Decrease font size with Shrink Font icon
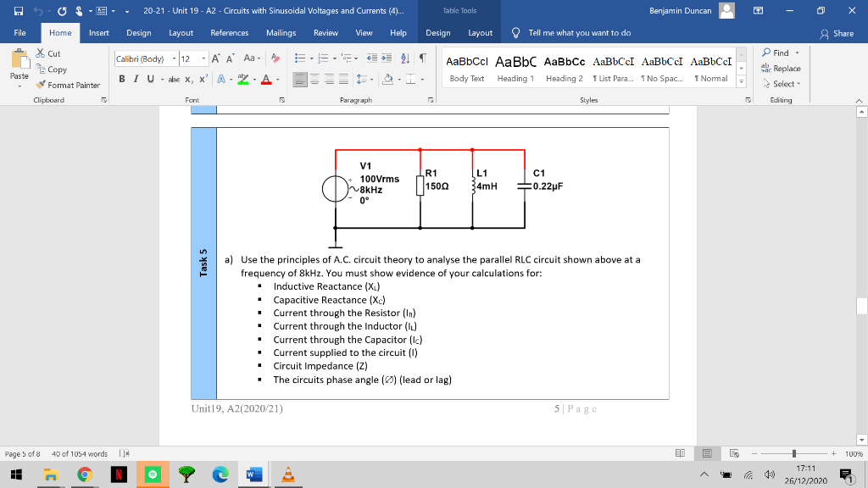 click(x=231, y=58)
